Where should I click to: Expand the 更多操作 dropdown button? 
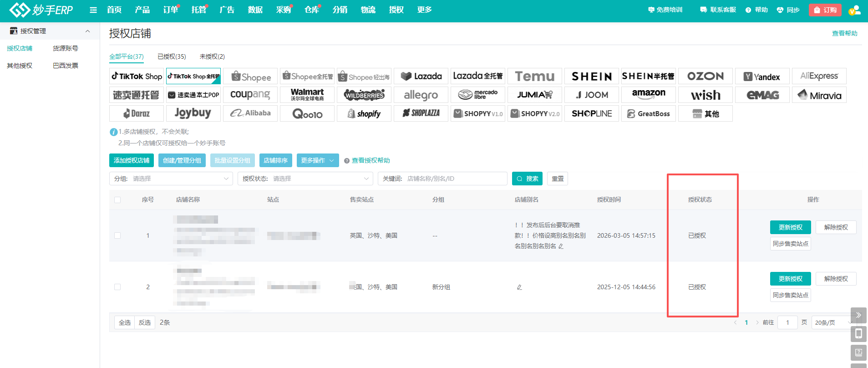(318, 160)
